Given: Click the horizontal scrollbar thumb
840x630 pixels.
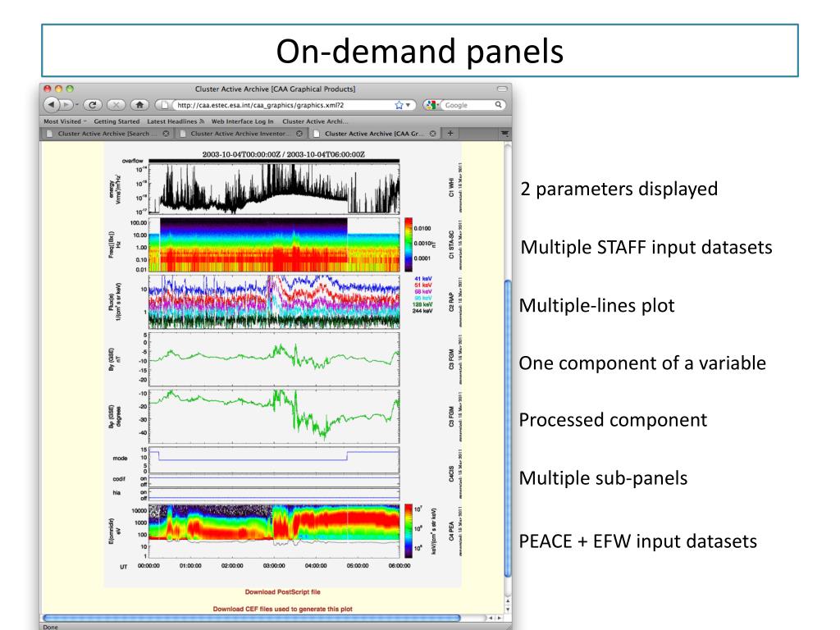Looking at the screenshot, I should pos(251,619).
